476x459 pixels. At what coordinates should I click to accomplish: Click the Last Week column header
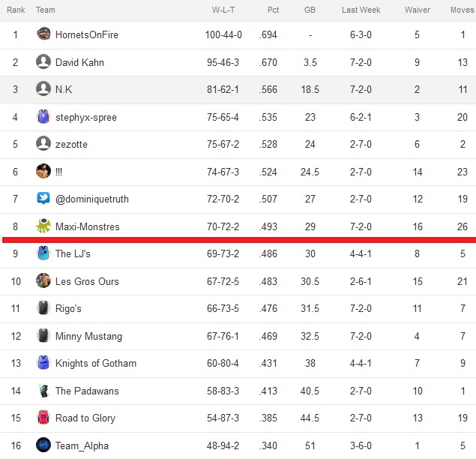coord(361,10)
